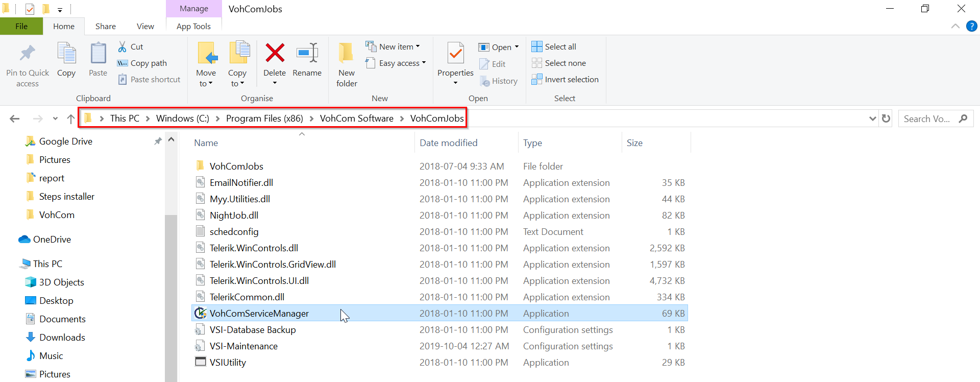Go up one folder level arrow
Screen dimensions: 980x382
pyautogui.click(x=71, y=118)
